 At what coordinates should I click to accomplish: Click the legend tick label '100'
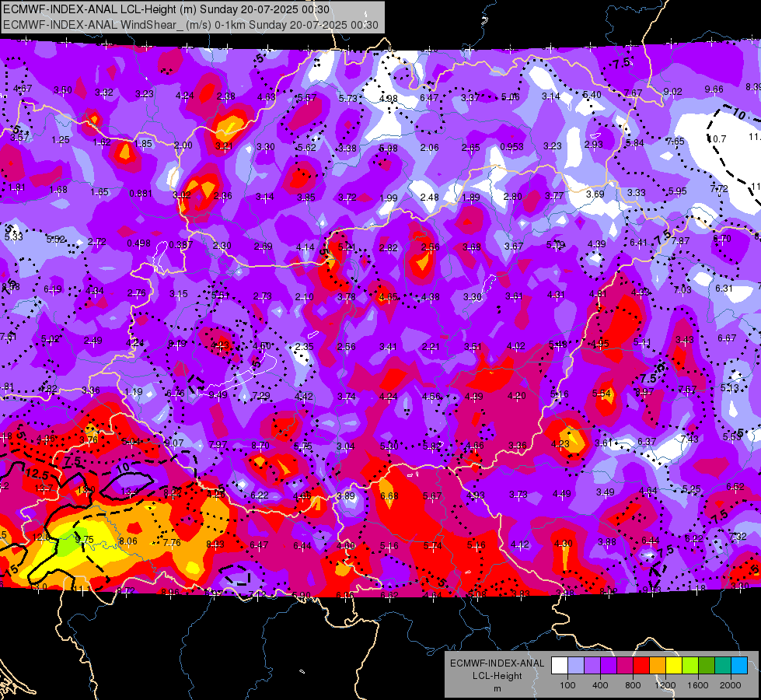click(567, 685)
